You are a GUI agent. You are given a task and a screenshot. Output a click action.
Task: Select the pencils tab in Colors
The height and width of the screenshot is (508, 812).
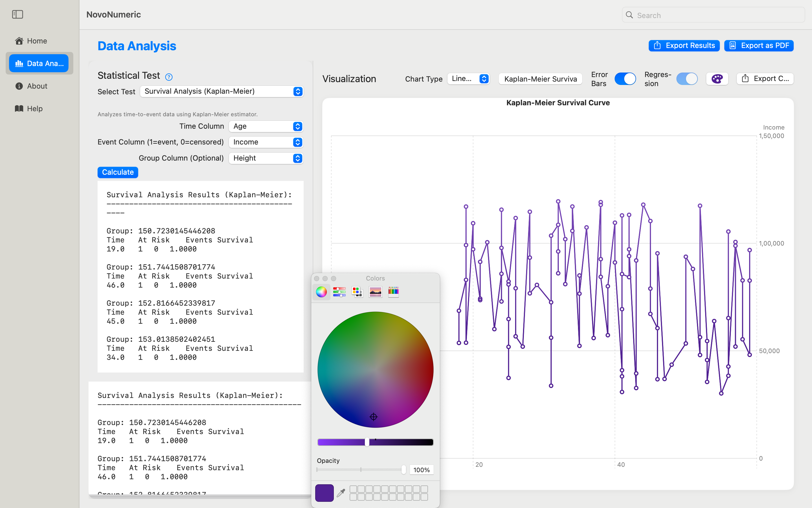point(394,292)
